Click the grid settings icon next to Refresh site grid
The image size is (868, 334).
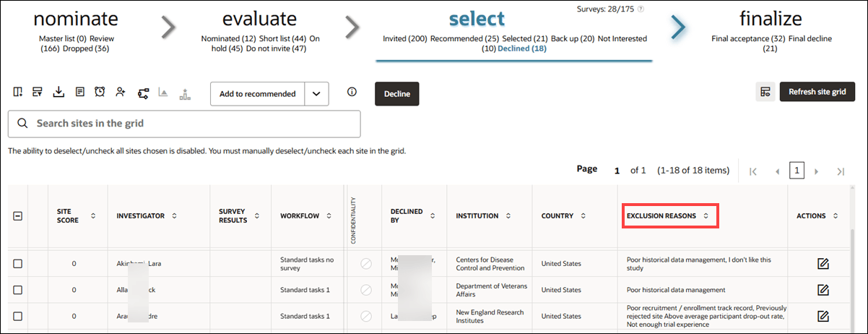[765, 92]
